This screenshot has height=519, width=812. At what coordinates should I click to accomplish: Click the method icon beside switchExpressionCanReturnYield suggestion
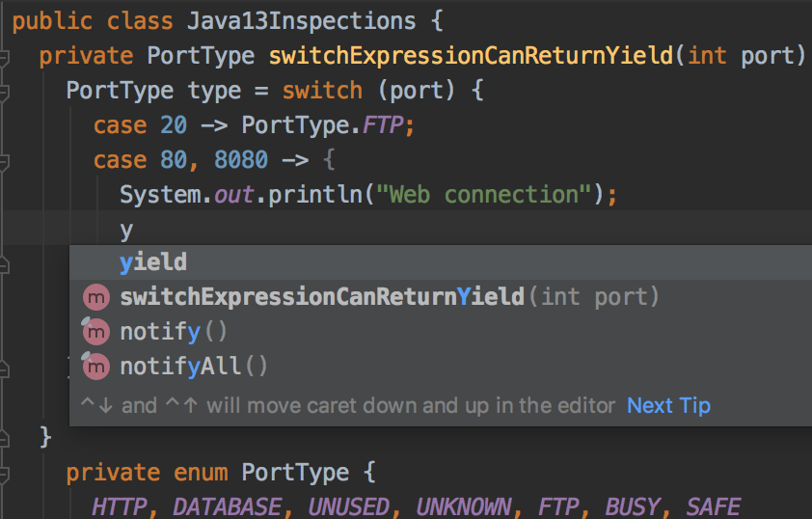click(96, 297)
